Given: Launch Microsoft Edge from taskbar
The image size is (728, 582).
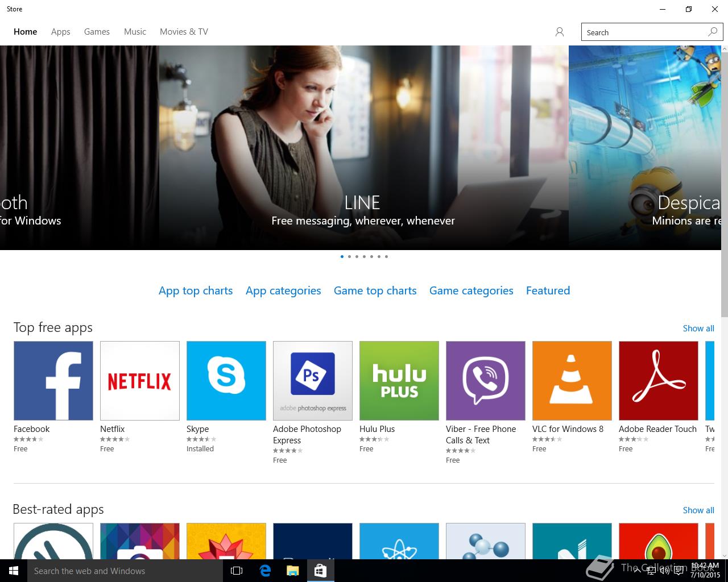Looking at the screenshot, I should click(265, 571).
